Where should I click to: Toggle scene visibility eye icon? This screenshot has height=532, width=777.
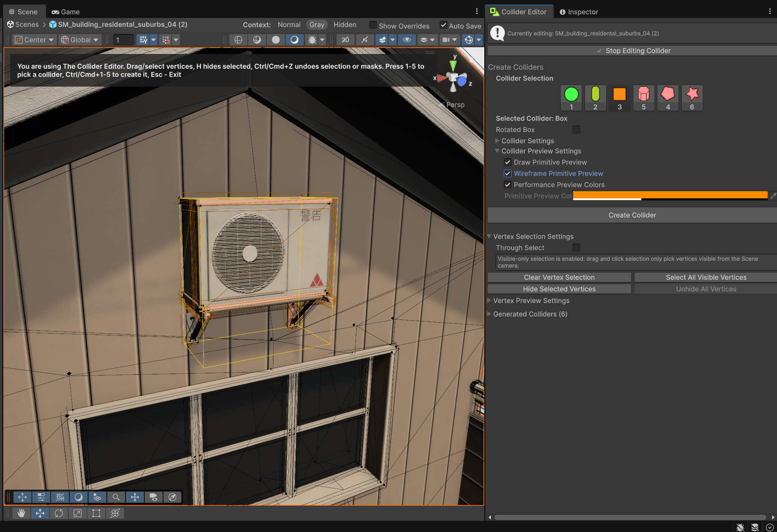coord(407,40)
